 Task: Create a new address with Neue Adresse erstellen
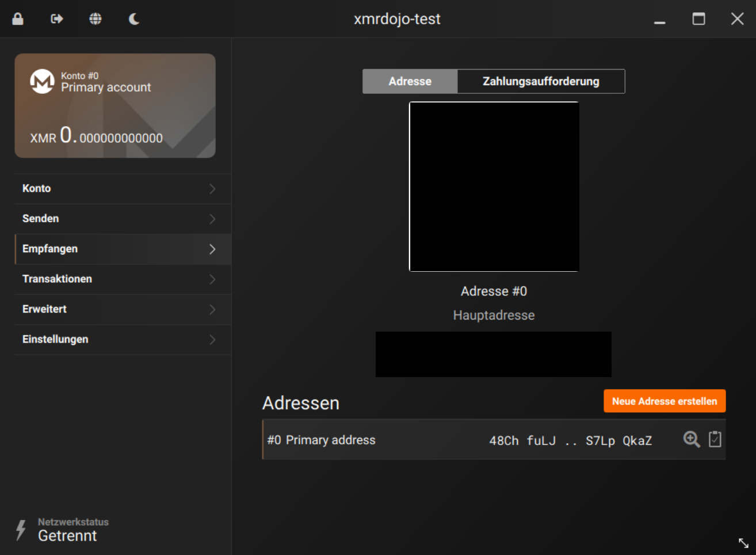[665, 401]
